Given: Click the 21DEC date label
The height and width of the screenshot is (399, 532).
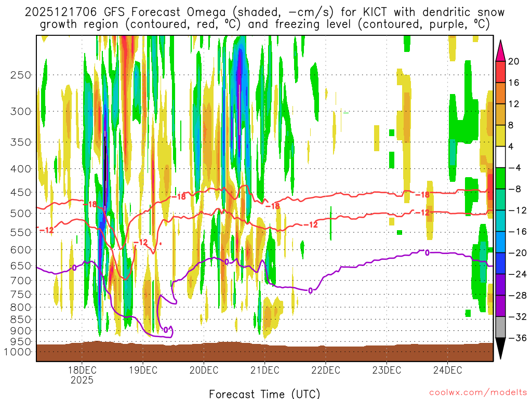Looking at the screenshot, I should 264,370.
